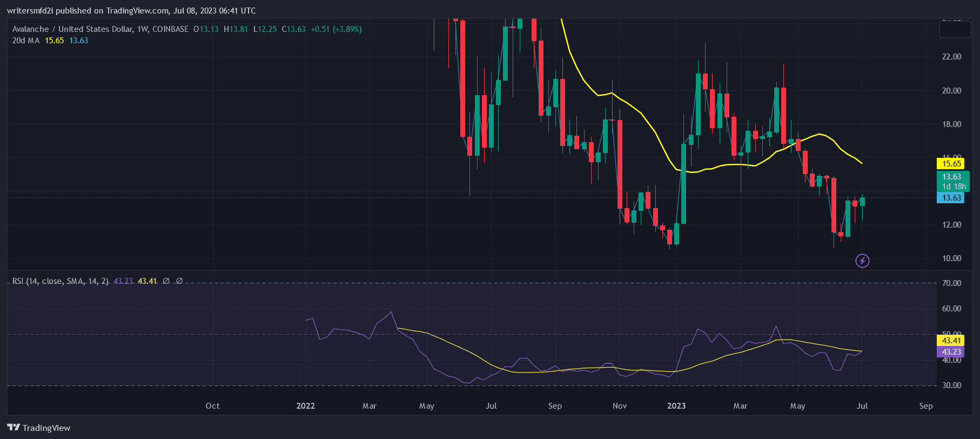The height and width of the screenshot is (439, 980).
Task: Click the Jul label at right of time axis
Action: point(862,406)
